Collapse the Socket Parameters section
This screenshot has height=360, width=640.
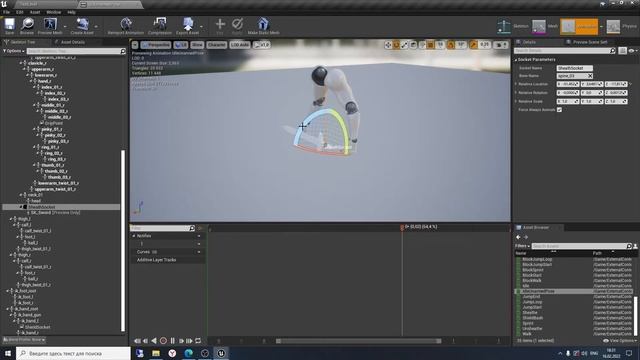point(516,60)
